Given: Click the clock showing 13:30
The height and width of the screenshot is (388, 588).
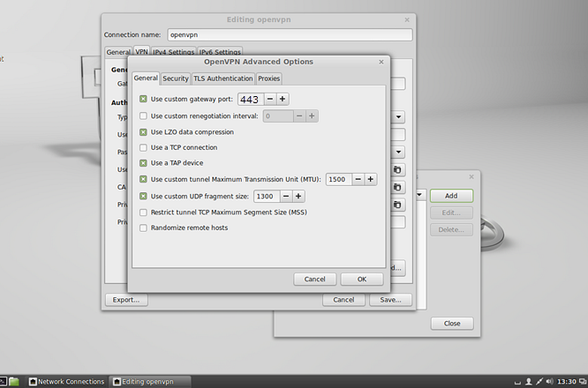Looking at the screenshot, I should (566, 382).
